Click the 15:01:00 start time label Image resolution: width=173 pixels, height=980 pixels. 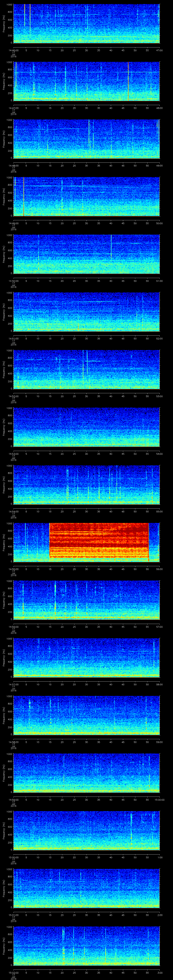click(x=14, y=915)
